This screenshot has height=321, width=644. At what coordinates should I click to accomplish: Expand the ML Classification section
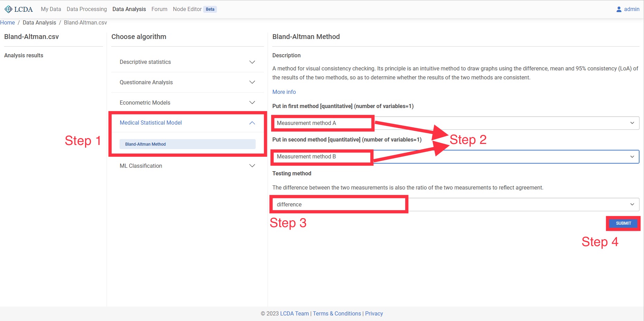point(252,166)
